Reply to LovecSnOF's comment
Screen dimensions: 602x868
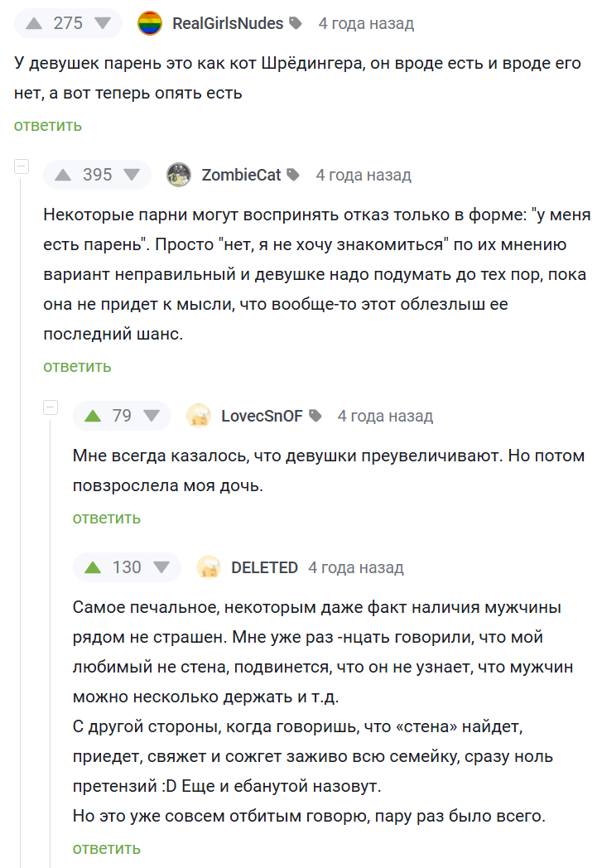107,518
